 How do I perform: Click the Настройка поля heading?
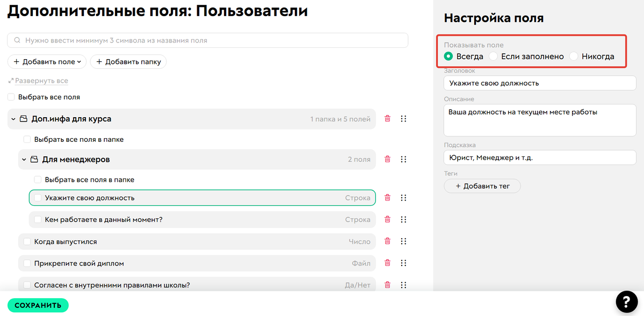494,18
